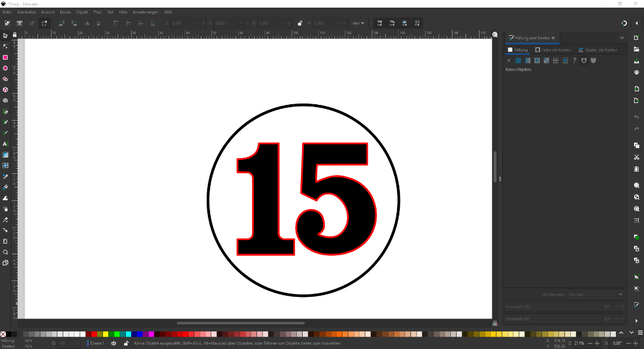
Task: Click the Print document icon
Action: tap(636, 72)
